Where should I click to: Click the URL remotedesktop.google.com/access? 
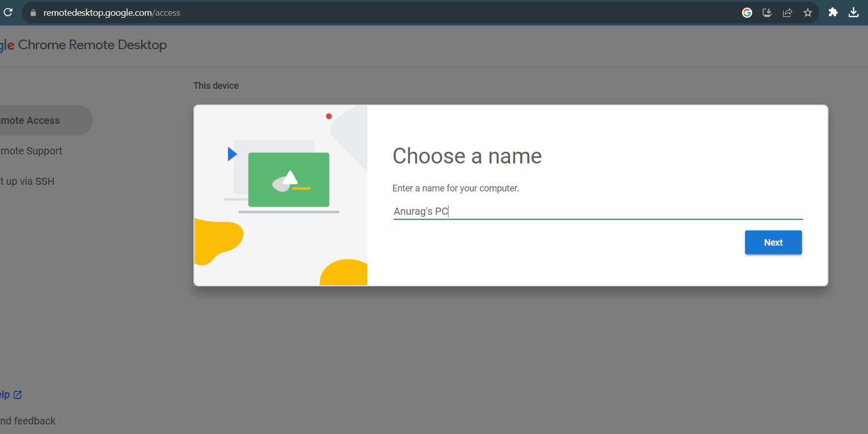(x=112, y=13)
